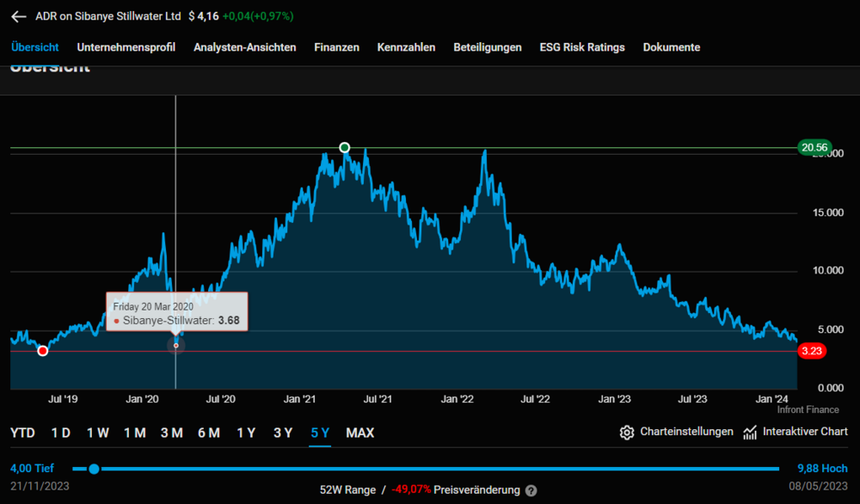This screenshot has width=860, height=504.
Task: Click the 20 Mar 2020 hovered data point
Action: pos(176,346)
